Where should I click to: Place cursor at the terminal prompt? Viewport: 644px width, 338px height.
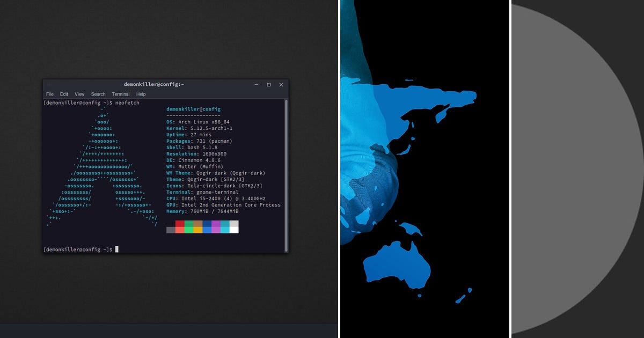[116, 248]
